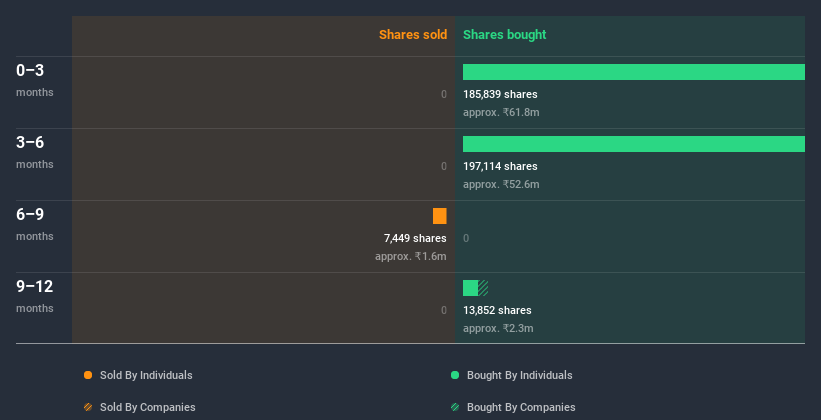The image size is (821, 420).
Task: Click the zero bought value in 6–9 months
Action: (x=466, y=238)
